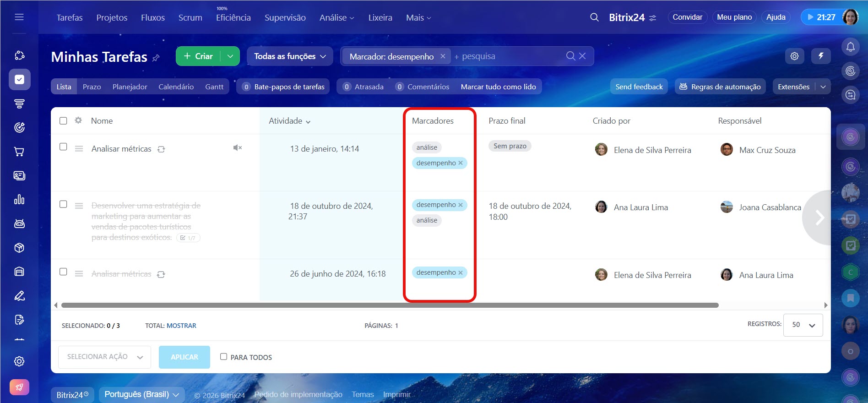Switch to the Gantt view tab
This screenshot has height=403, width=868.
pos(214,87)
